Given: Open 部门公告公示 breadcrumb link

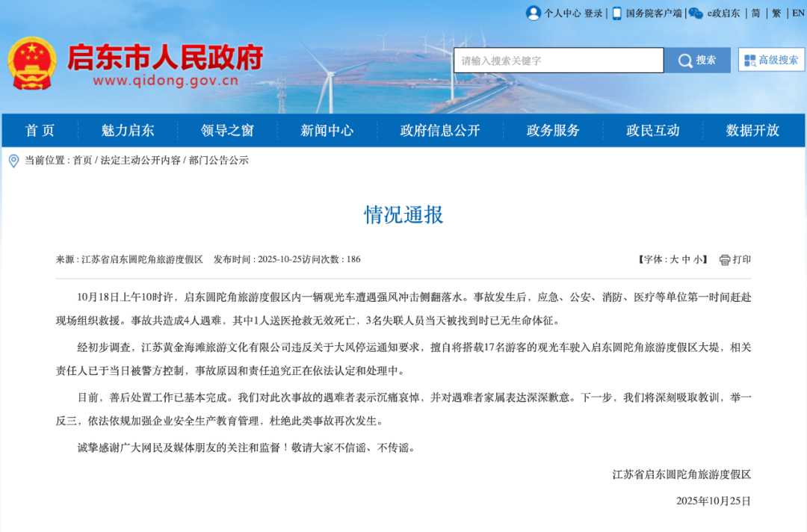Looking at the screenshot, I should [218, 161].
